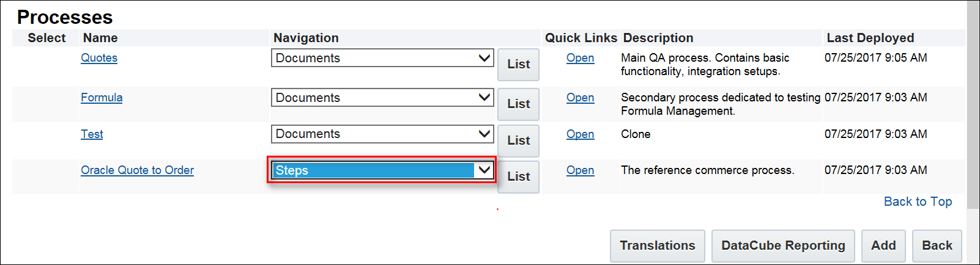Click the Open quick link for Formula
The width and height of the screenshot is (980, 265).
coord(580,98)
